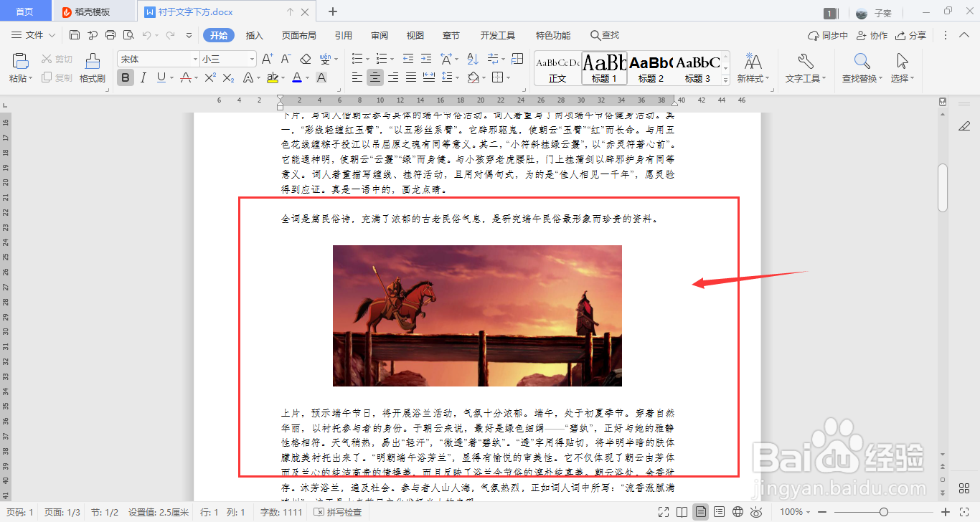Apply distributed alignment
The image size is (980, 522).
(429, 77)
